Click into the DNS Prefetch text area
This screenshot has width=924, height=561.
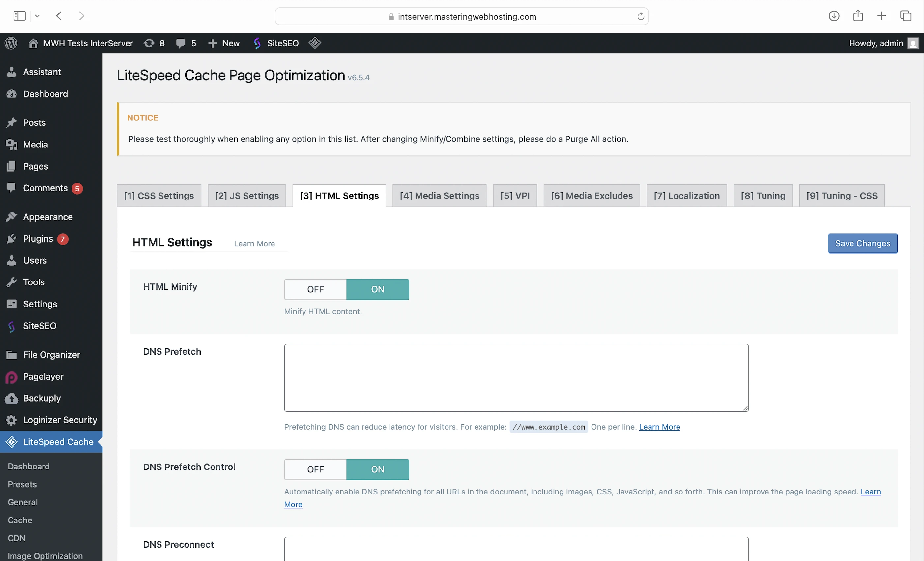coord(516,377)
